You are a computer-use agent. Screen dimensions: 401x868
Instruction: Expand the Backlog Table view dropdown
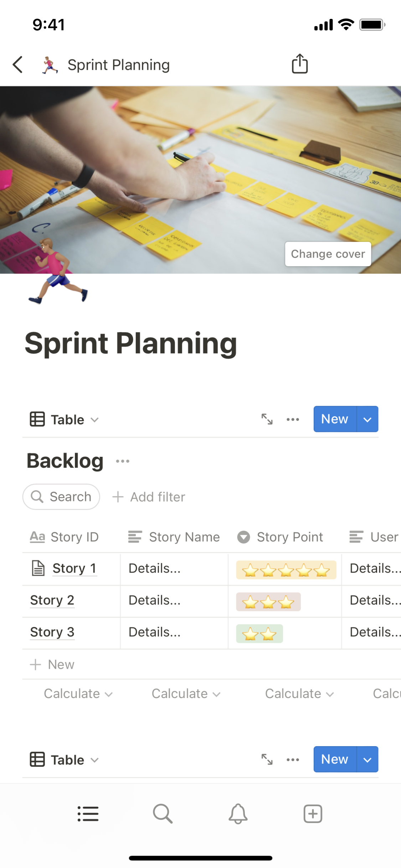pyautogui.click(x=64, y=419)
